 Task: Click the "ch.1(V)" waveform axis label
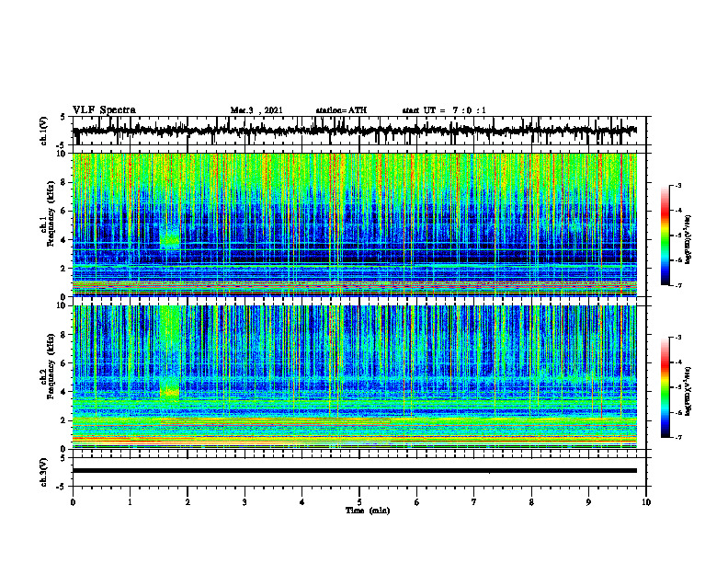coord(44,131)
